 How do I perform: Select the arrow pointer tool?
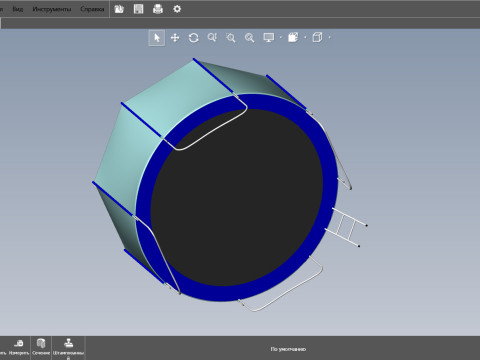[157, 38]
